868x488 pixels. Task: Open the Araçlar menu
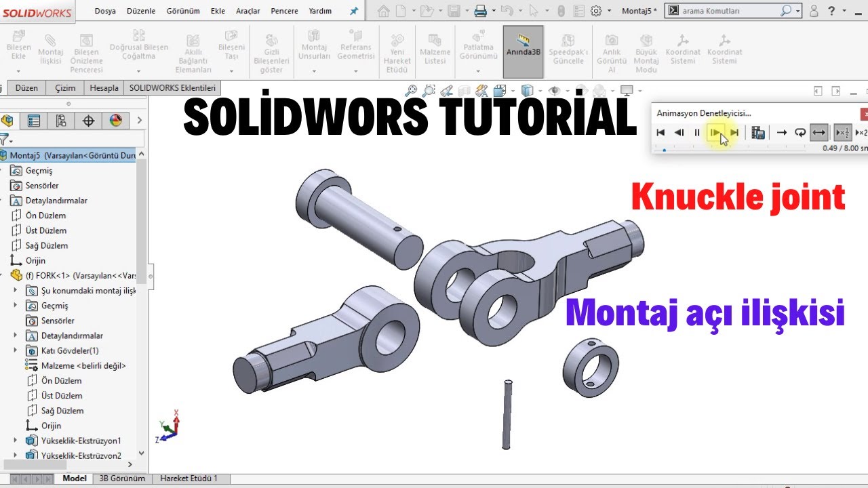tap(248, 11)
